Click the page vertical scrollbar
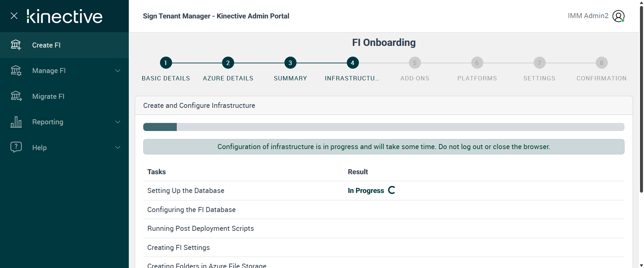The image size is (644, 268). (641, 100)
